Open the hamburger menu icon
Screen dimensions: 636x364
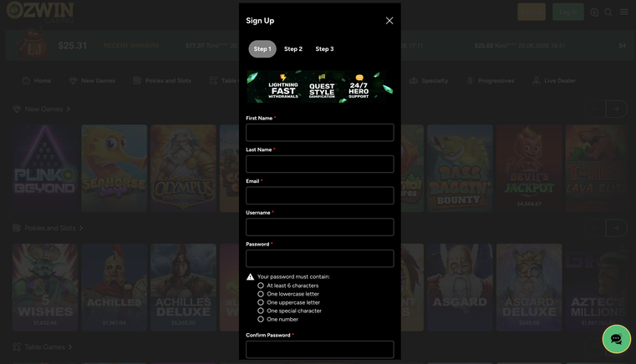(x=624, y=13)
